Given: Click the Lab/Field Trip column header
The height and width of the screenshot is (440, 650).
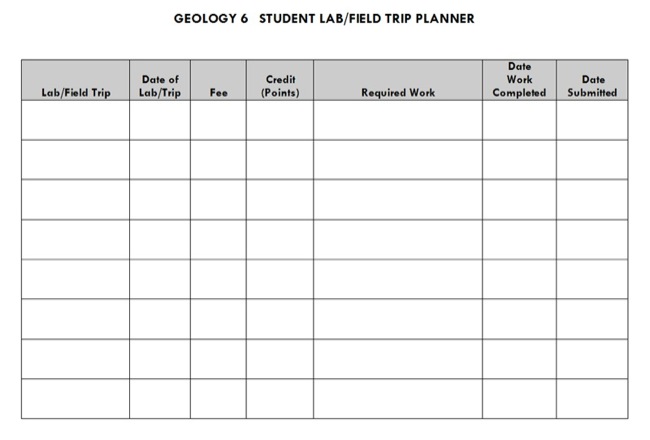Looking at the screenshot, I should coord(75,92).
